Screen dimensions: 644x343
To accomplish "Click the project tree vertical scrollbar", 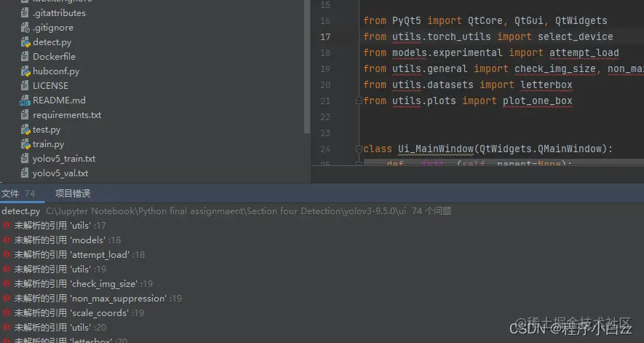I will pos(307,66).
